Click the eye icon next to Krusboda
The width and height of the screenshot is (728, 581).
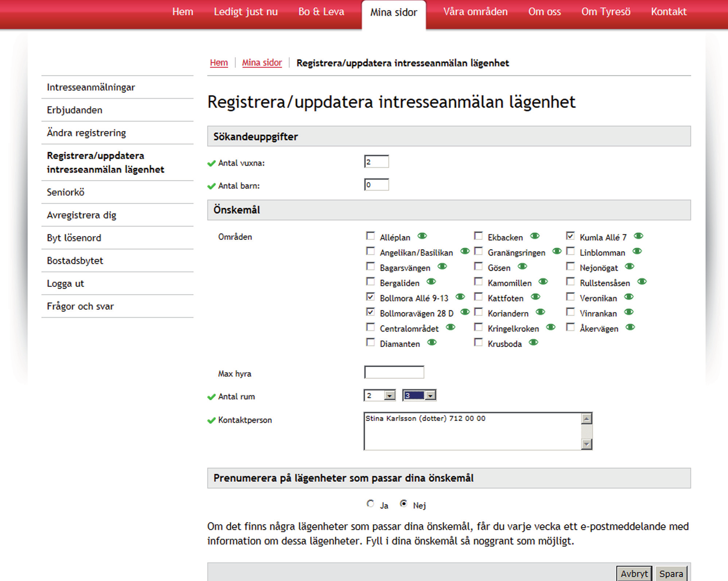(534, 342)
